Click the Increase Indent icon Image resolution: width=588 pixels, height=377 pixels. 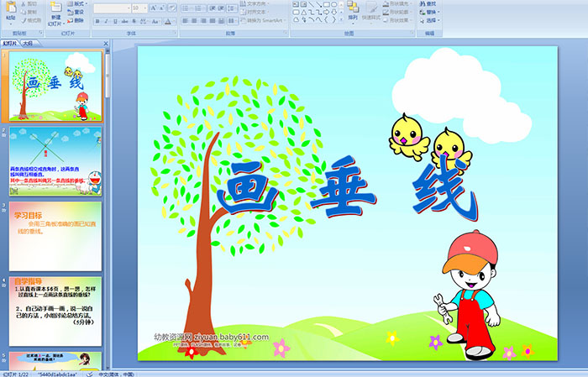tap(221, 8)
